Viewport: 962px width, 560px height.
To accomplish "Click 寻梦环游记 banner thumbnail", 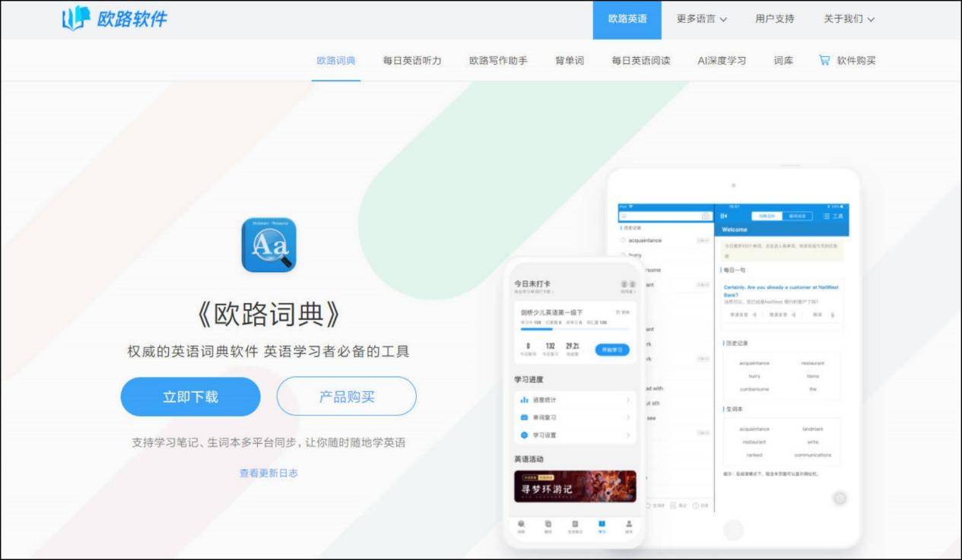I will tap(575, 486).
